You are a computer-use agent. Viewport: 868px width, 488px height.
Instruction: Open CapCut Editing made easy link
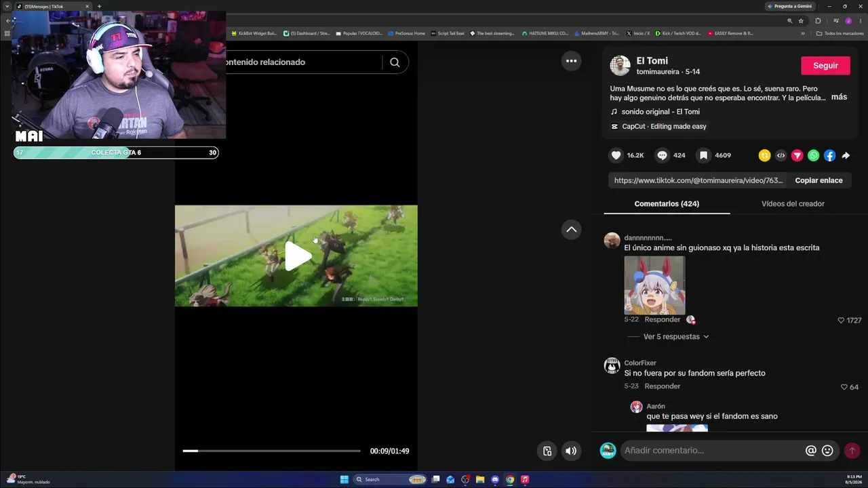[x=658, y=126]
